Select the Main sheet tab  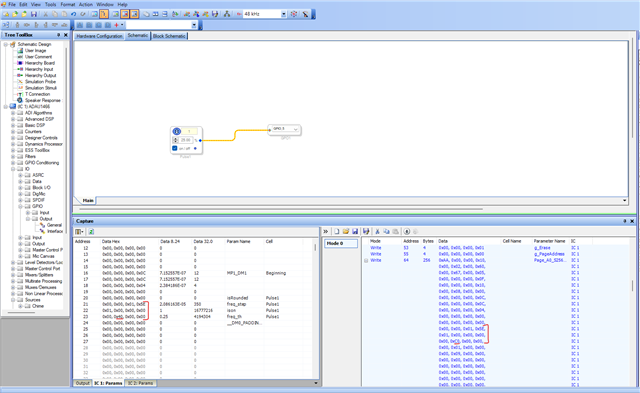click(88, 200)
